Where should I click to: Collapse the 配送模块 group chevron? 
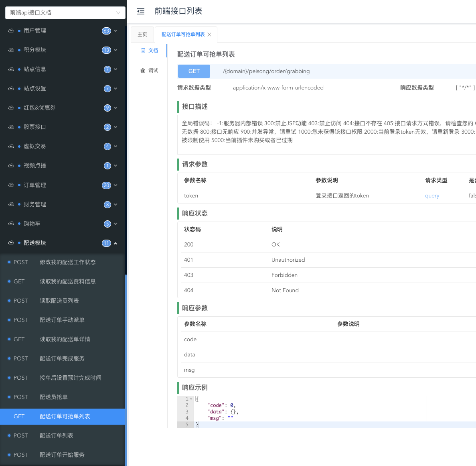tap(115, 243)
